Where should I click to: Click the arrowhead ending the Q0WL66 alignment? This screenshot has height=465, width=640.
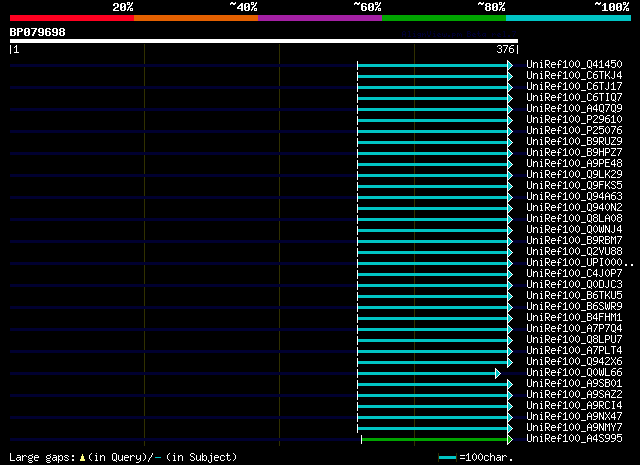click(x=498, y=374)
